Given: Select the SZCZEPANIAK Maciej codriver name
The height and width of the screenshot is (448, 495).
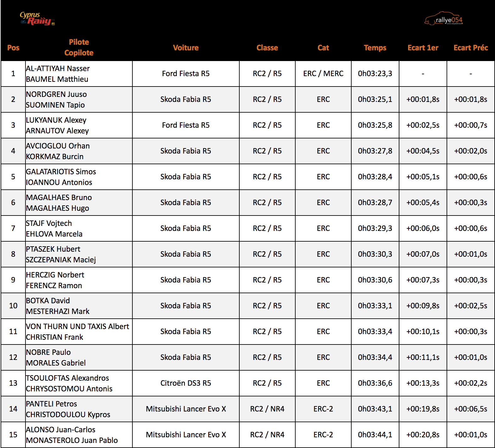Looking at the screenshot, I should pyautogui.click(x=61, y=260).
